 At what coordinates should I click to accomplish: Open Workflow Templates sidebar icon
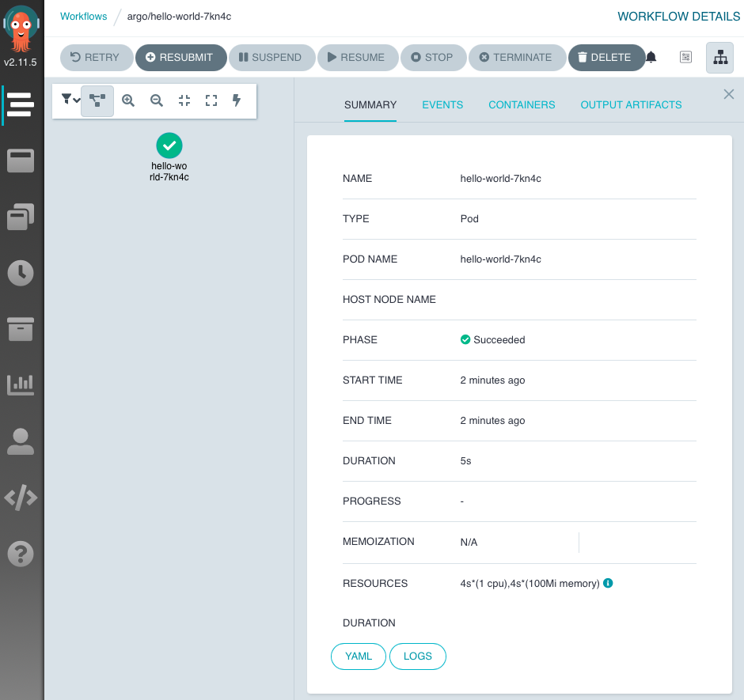tap(21, 161)
